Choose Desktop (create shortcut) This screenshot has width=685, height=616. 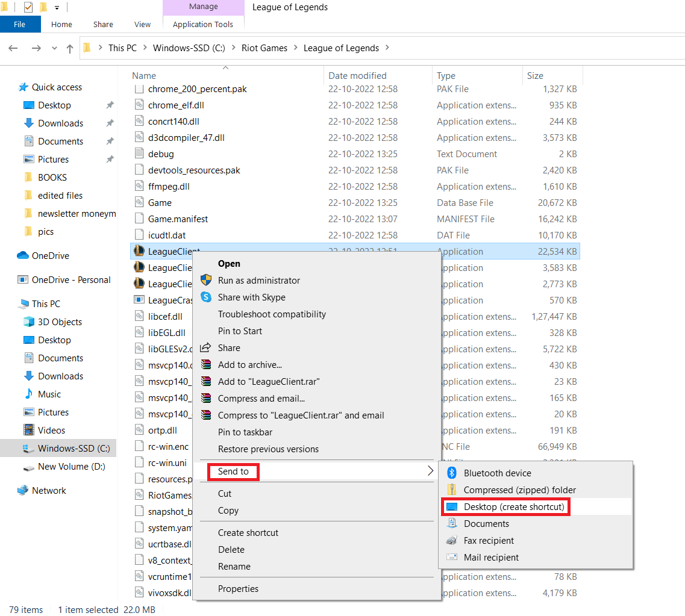click(x=514, y=507)
